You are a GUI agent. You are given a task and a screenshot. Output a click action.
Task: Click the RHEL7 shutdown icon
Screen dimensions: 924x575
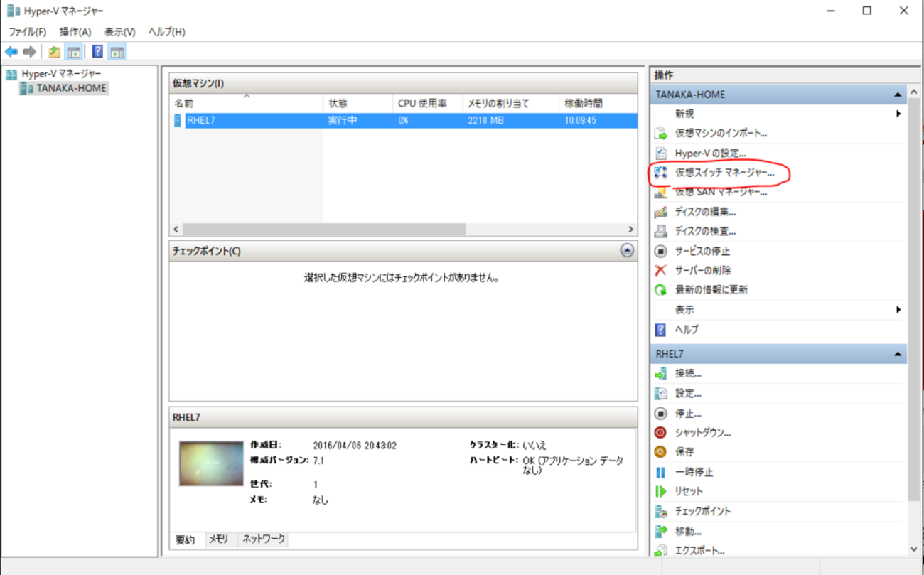click(660, 432)
